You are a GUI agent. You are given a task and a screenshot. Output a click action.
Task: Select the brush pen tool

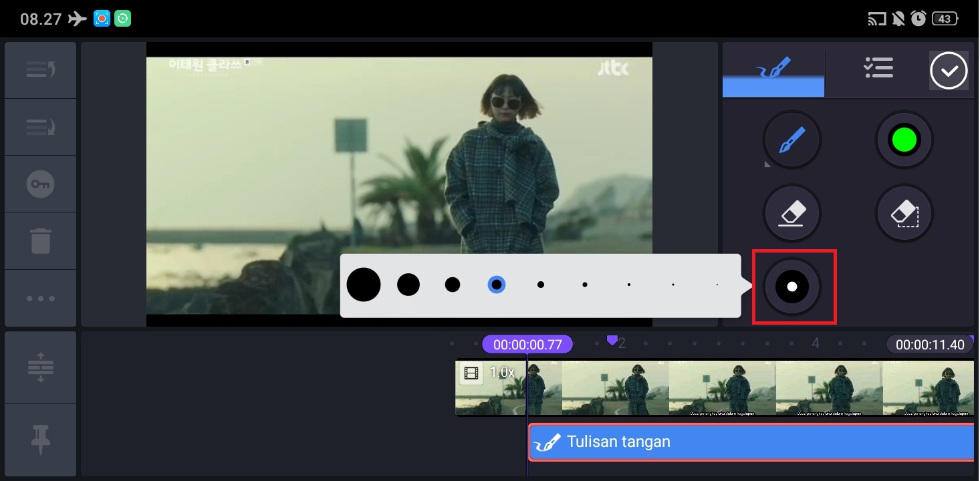792,140
